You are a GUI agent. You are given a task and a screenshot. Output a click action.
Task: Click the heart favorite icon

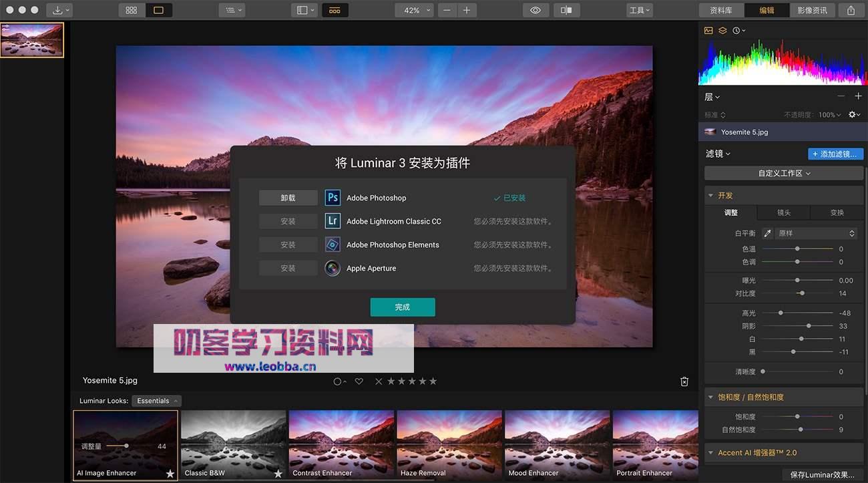click(359, 381)
